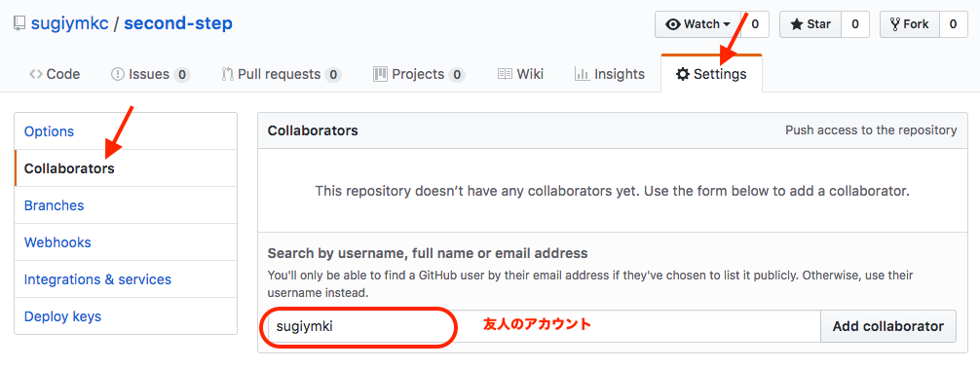The height and width of the screenshot is (369, 980).
Task: Open the Watch dropdown arrow
Action: (727, 25)
